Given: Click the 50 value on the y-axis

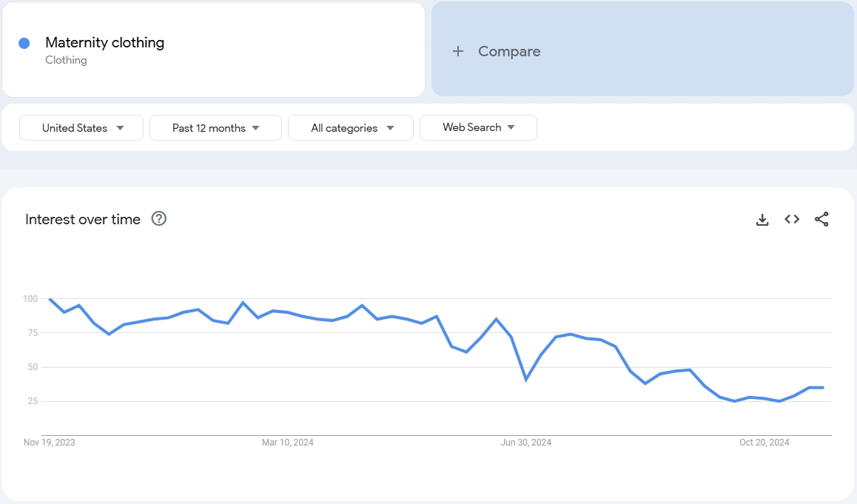Looking at the screenshot, I should click(x=31, y=367).
